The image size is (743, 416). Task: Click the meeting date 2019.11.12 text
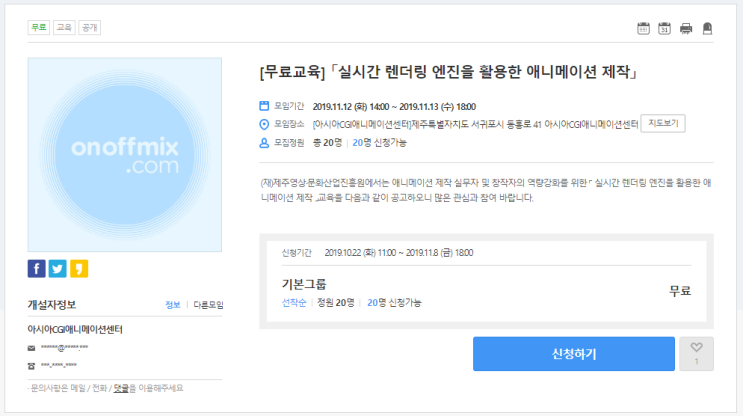[x=394, y=107]
